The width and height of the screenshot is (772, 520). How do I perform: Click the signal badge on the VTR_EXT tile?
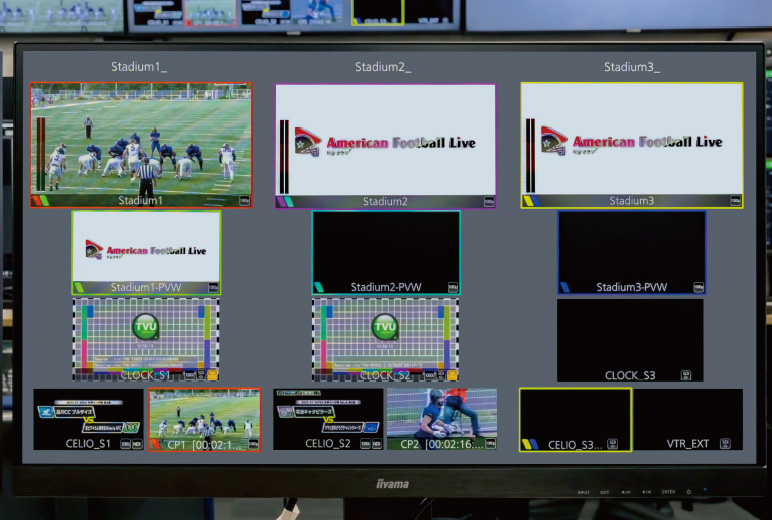(725, 443)
